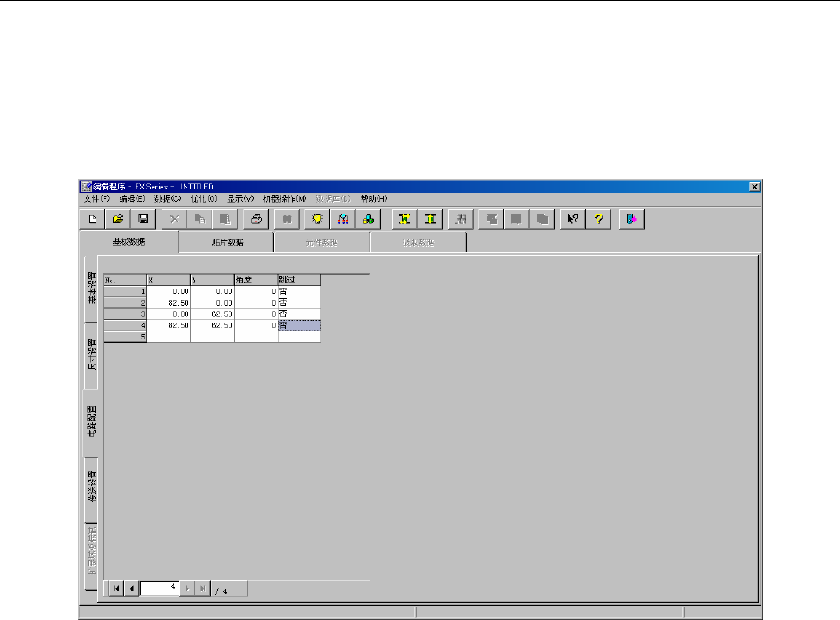840x620 pixels.
Task: Click the greyed icon right of the I-beam icon
Action: (461, 219)
